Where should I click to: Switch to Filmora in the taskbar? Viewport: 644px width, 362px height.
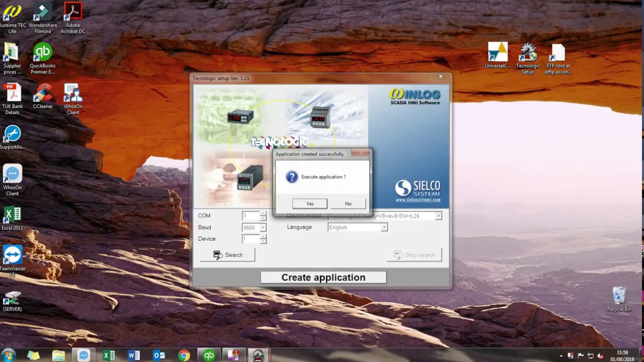point(234,355)
